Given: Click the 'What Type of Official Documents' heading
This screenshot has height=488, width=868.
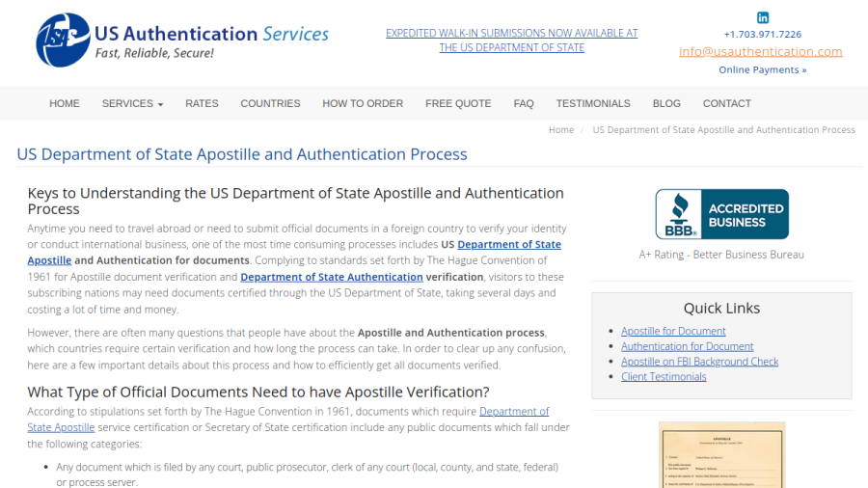Looking at the screenshot, I should point(258,393).
